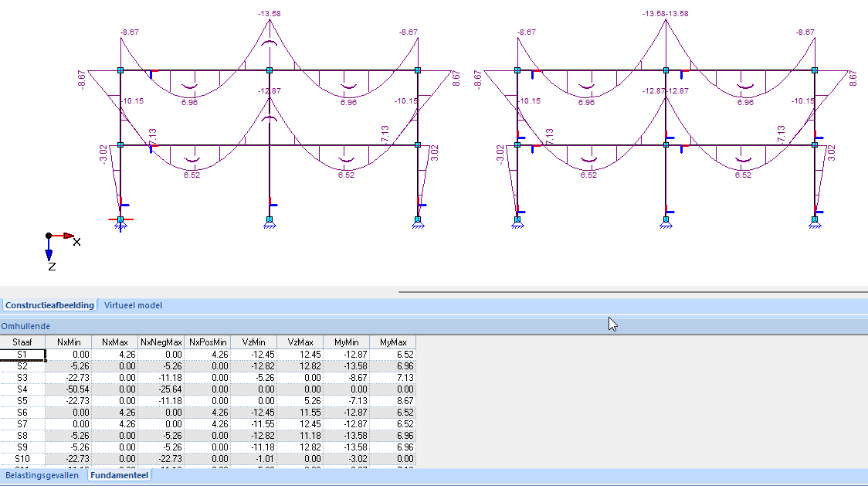868x486 pixels.
Task: Select row S10 in the Staaf column
Action: pyautogui.click(x=22, y=460)
